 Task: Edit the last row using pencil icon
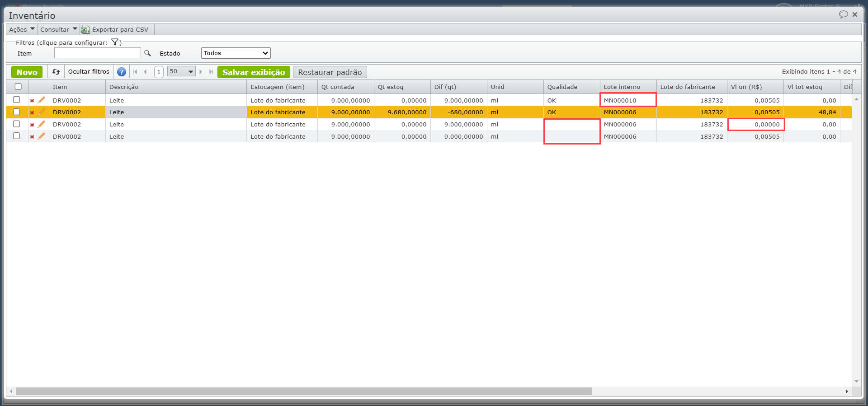coord(42,136)
